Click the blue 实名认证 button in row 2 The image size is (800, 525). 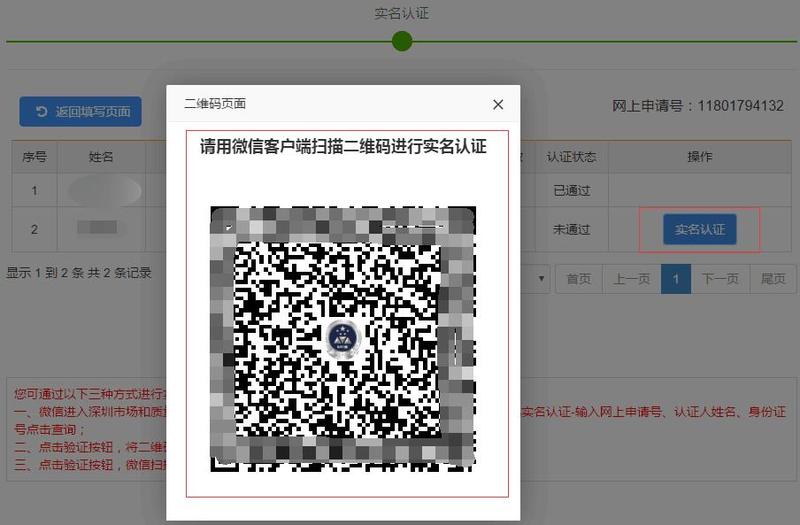click(699, 229)
